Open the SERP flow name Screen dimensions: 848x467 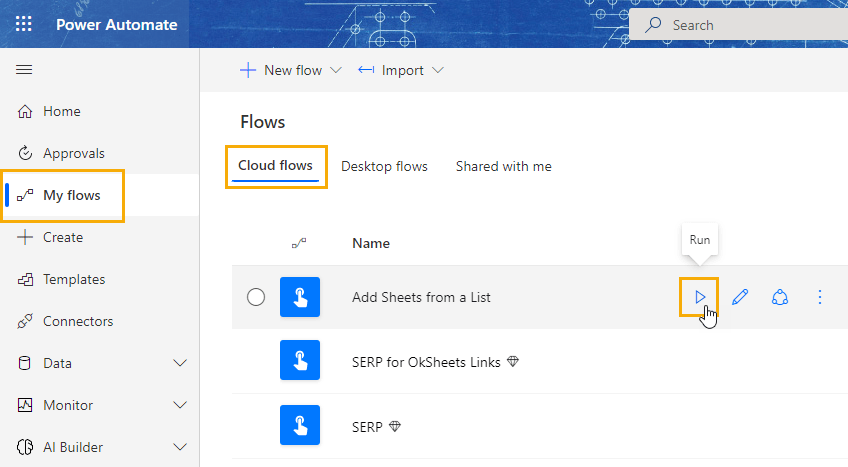click(x=367, y=427)
